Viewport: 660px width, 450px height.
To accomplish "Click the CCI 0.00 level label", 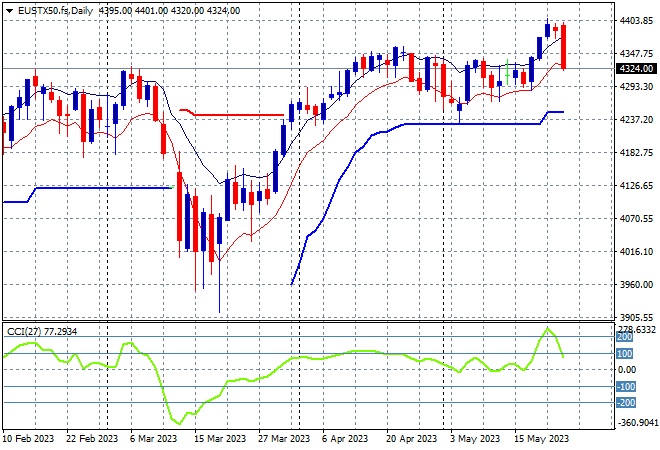I will 627,370.
